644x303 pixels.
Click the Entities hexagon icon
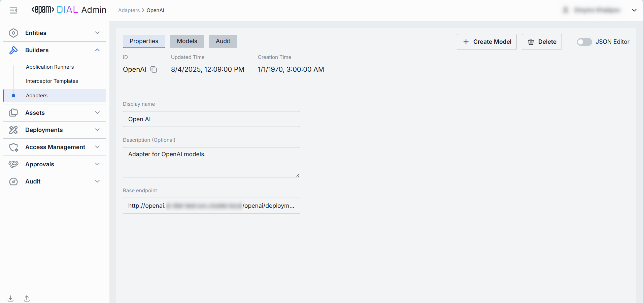[13, 33]
